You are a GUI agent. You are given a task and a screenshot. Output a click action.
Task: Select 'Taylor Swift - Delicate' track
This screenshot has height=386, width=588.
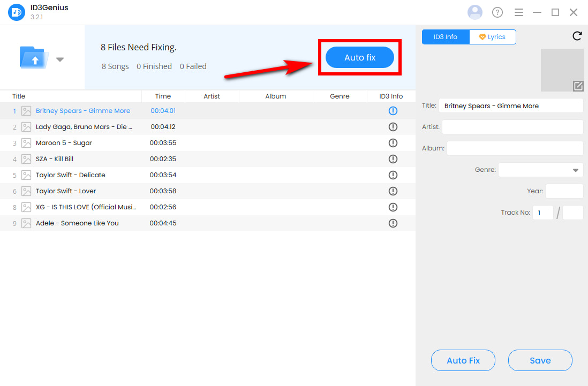click(x=208, y=175)
